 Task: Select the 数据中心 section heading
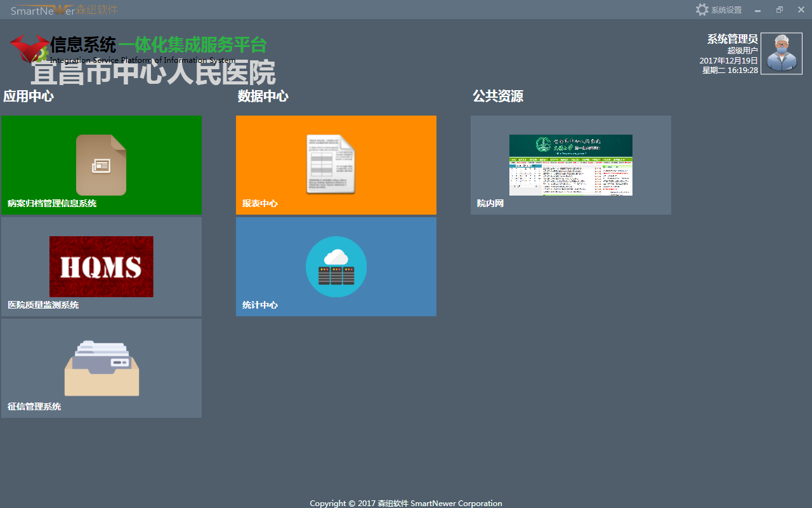(263, 97)
